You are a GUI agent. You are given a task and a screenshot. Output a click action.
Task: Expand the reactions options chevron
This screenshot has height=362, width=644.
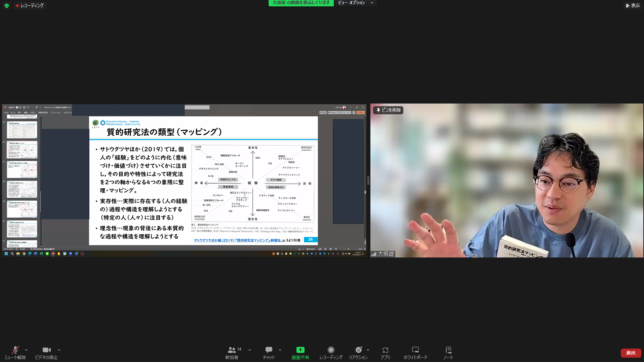click(368, 350)
